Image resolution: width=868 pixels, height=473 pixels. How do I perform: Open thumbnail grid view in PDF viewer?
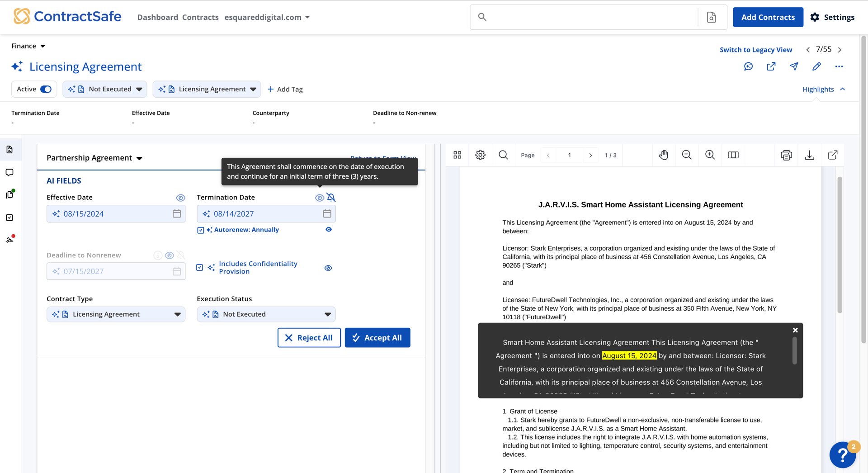(458, 155)
